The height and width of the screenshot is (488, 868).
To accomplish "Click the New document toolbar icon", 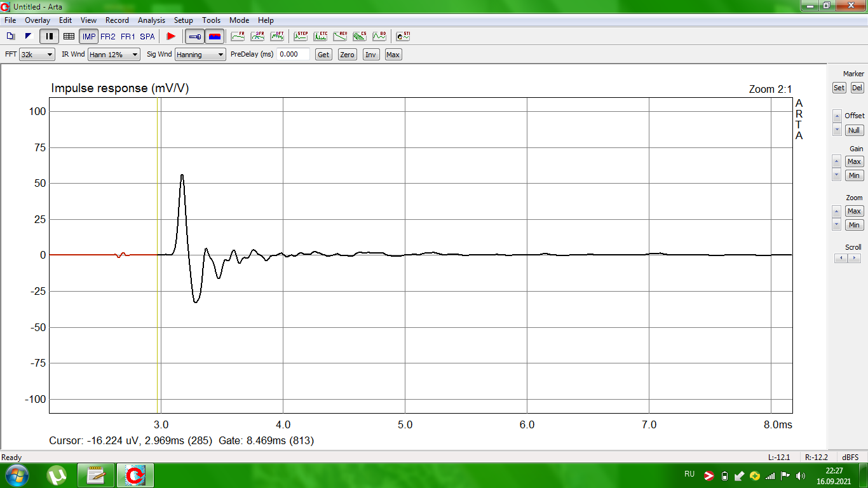I will [x=11, y=36].
